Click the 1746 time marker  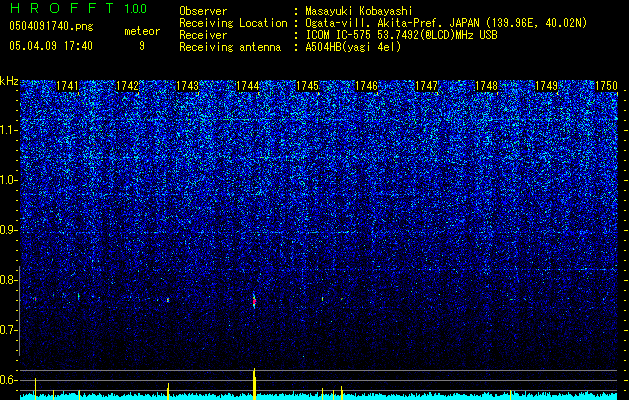coord(367,86)
